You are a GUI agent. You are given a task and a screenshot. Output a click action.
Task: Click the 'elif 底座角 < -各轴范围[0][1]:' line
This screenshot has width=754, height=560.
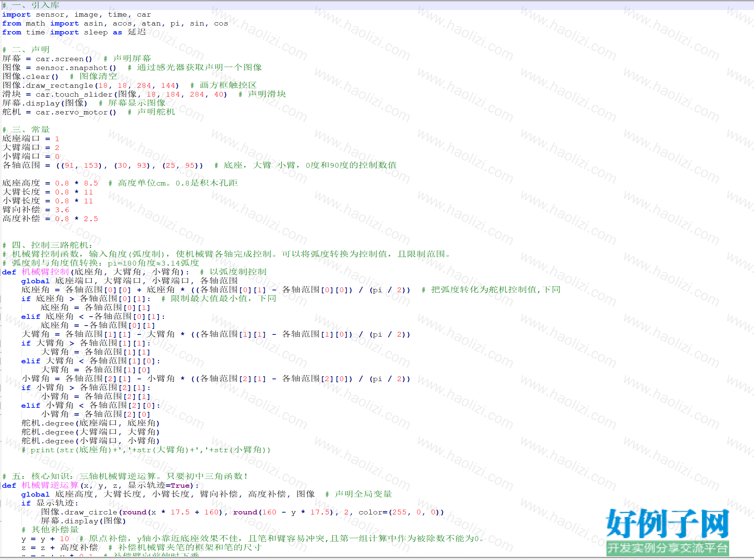pyautogui.click(x=93, y=316)
